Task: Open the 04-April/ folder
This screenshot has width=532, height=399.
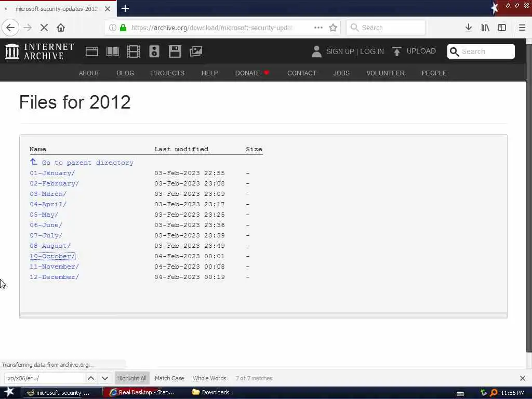Action: 48,204
